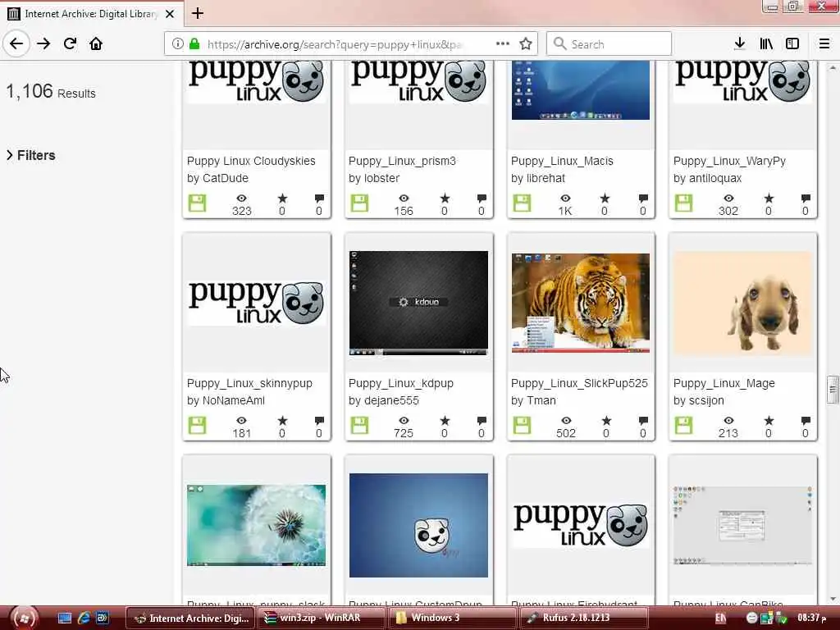Click the software icon on Puppy_Linux_SlickPup525

[522, 426]
